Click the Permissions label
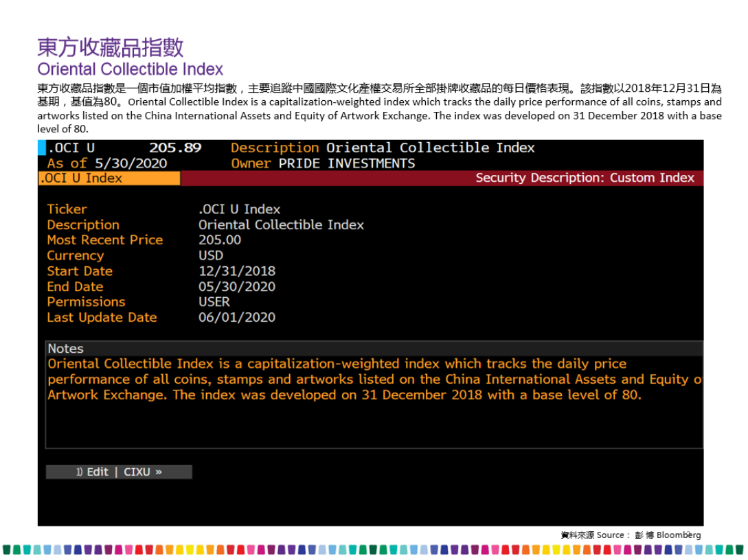 click(86, 302)
